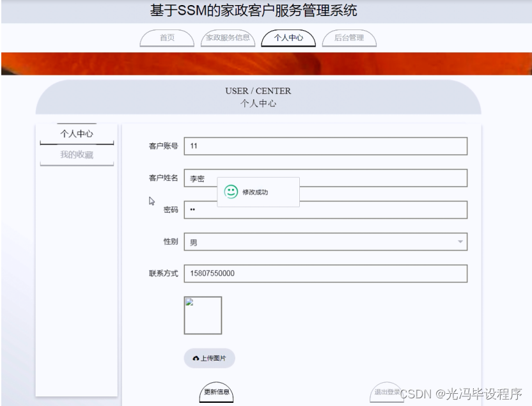This screenshot has width=532, height=406.
Task: Click the active 个人中心 navigation tab
Action: [x=288, y=38]
